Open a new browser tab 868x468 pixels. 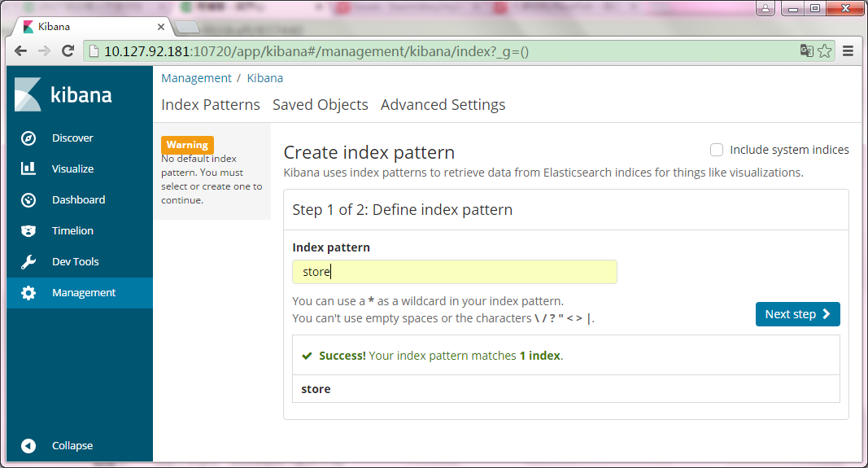(x=187, y=27)
